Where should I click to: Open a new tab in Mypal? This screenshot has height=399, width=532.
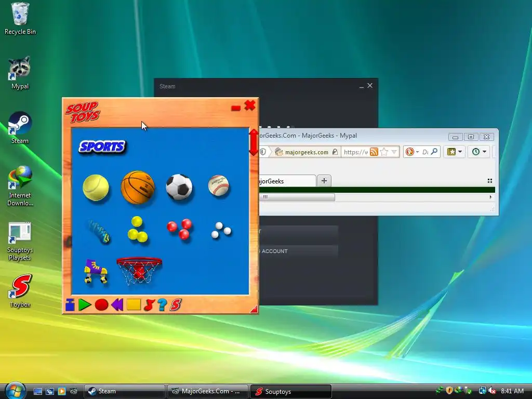coord(324,180)
